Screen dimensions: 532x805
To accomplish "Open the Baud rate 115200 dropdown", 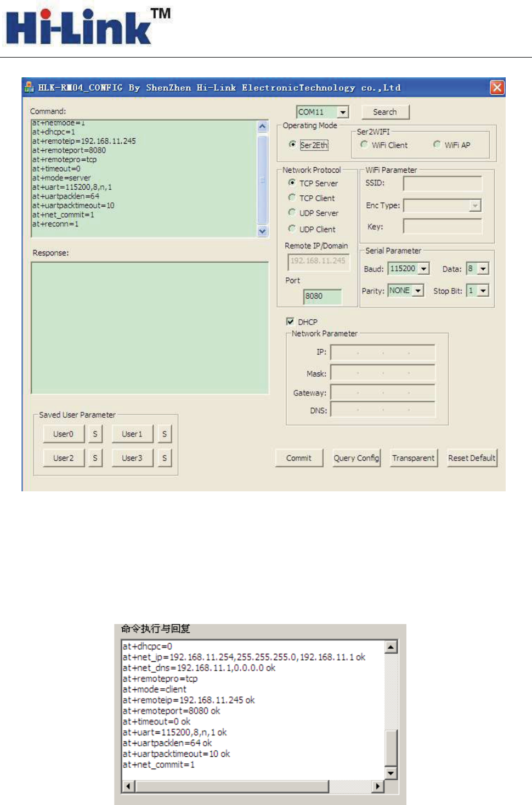I will point(423,269).
